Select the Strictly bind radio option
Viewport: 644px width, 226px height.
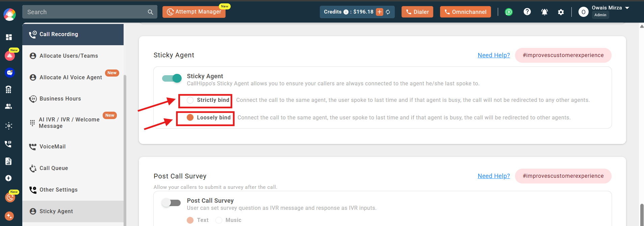point(190,100)
